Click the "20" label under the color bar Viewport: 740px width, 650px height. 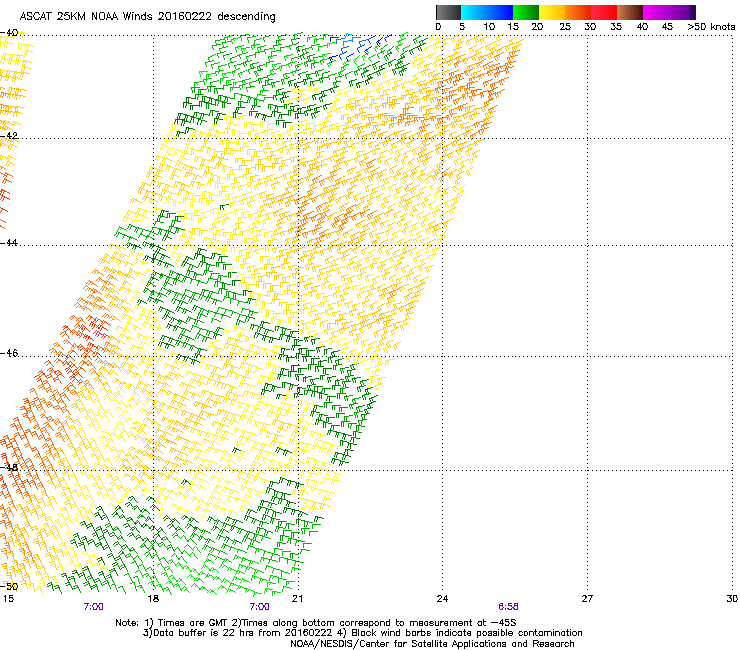(537, 27)
